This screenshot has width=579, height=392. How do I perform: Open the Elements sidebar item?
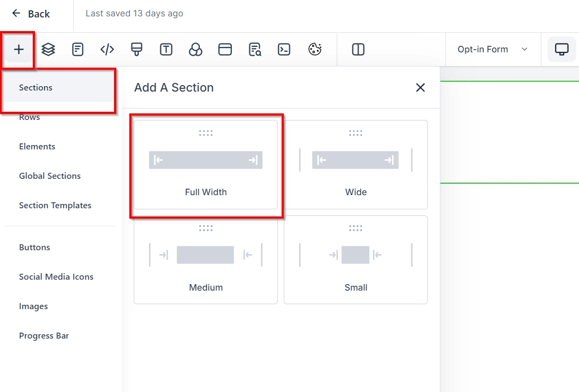point(37,147)
